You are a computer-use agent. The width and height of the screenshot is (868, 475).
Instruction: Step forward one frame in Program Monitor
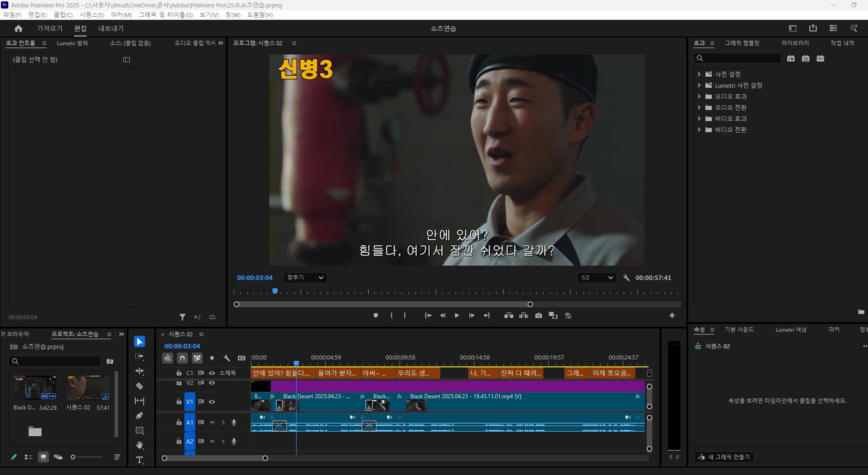(472, 316)
